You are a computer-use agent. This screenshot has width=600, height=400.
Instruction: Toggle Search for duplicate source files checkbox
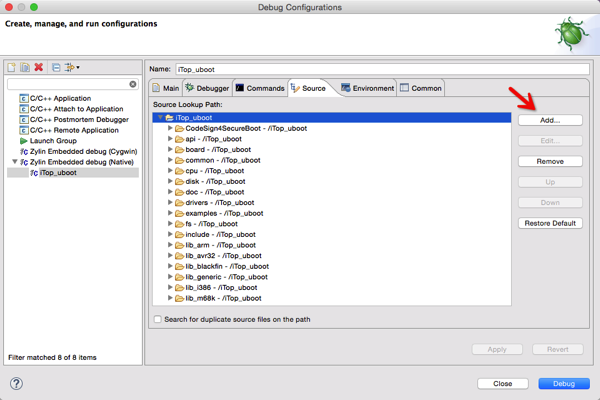click(x=157, y=320)
